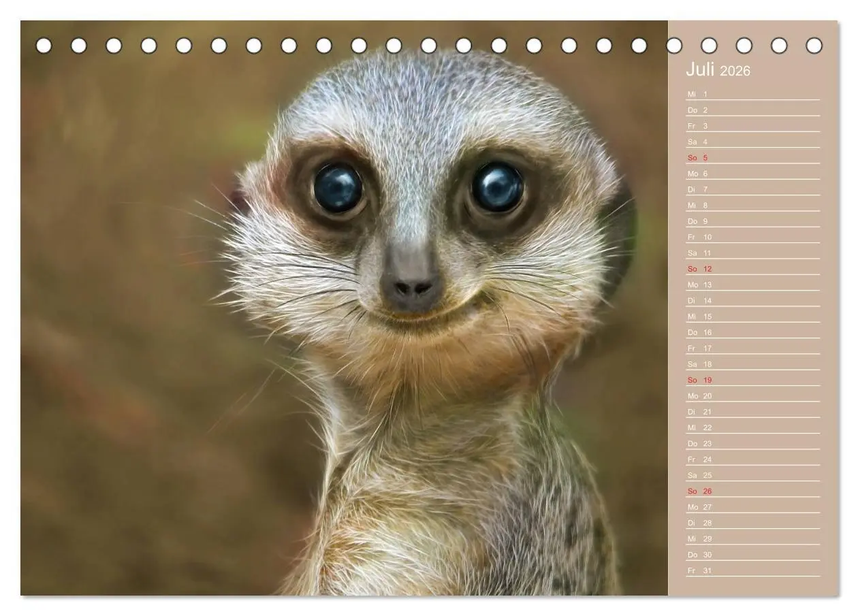Select the 'Di 7' calendar row
The image size is (858, 616).
(x=752, y=189)
